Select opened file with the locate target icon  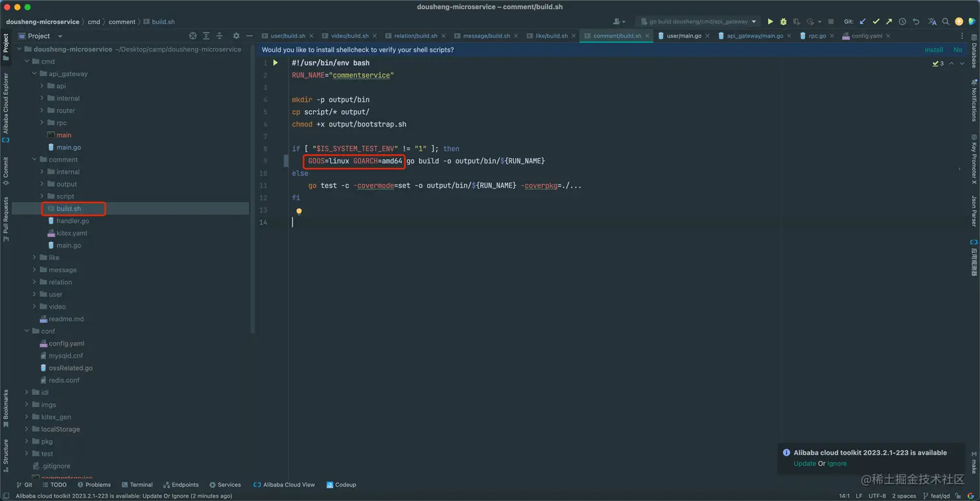point(192,36)
